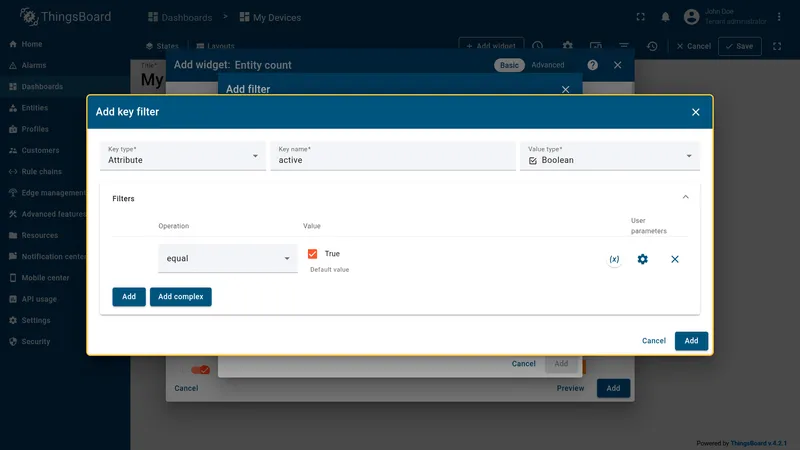This screenshot has height=450, width=800.
Task: Uncheck the True value checkbox
Action: pos(312,254)
